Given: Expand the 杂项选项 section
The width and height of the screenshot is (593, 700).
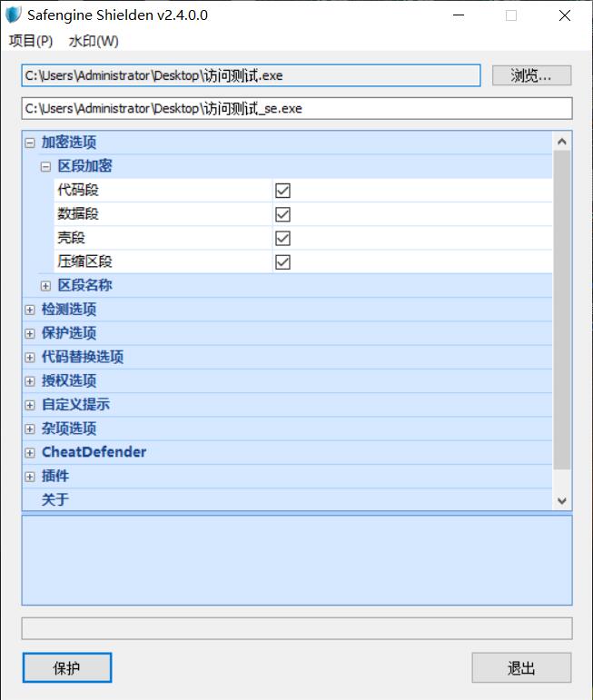Looking at the screenshot, I should pos(30,429).
